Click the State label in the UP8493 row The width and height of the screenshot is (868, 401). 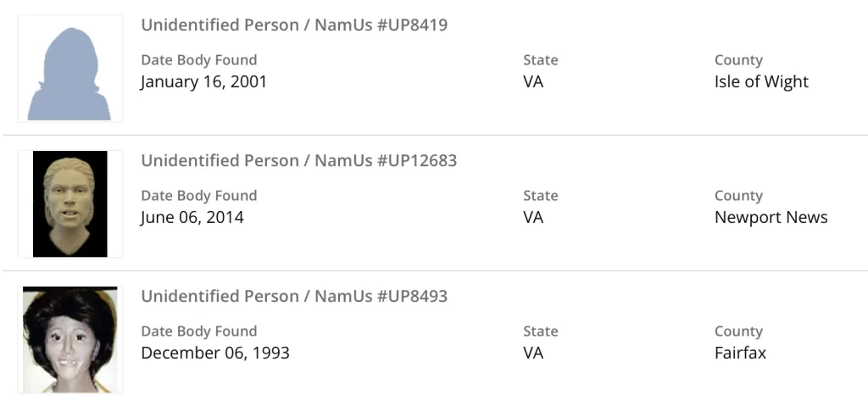(540, 331)
